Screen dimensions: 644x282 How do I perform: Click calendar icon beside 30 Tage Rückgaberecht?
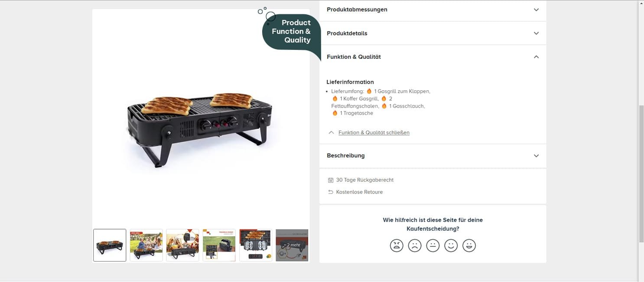pos(331,180)
